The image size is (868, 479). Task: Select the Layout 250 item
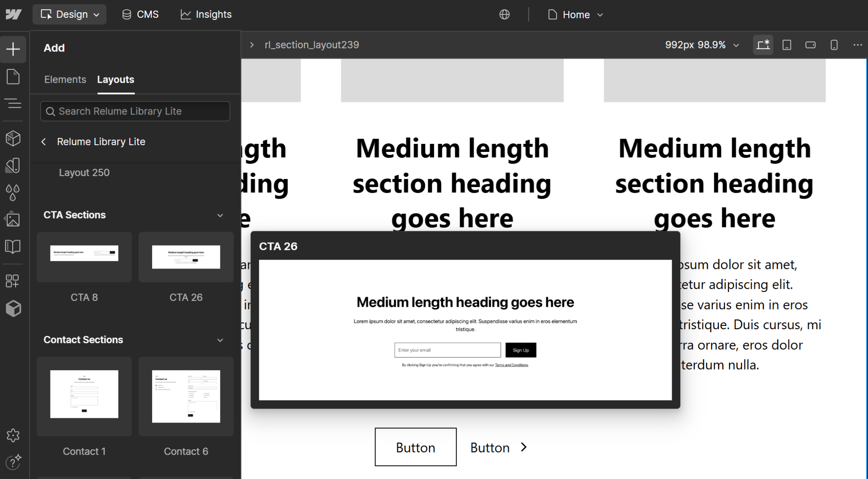(x=84, y=173)
